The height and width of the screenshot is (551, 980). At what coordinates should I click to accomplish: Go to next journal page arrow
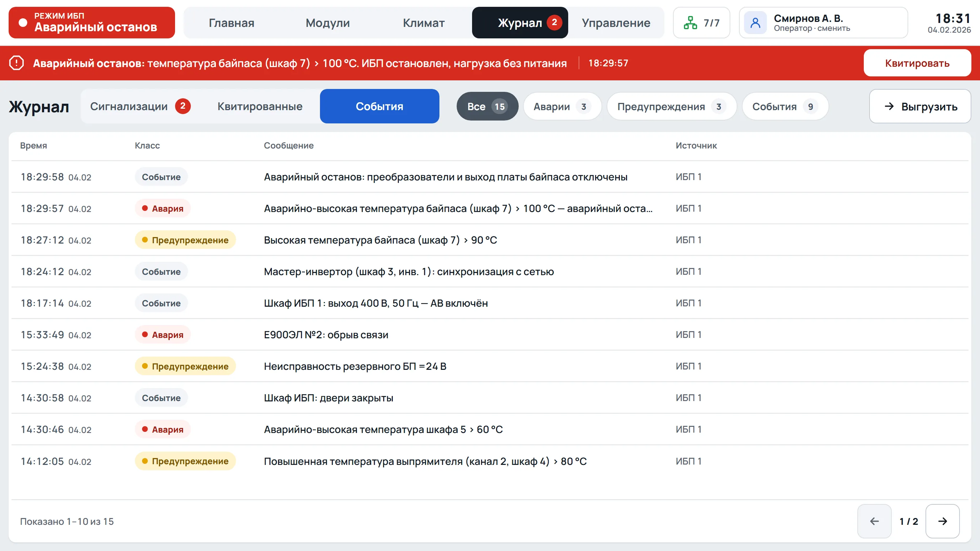(x=942, y=521)
